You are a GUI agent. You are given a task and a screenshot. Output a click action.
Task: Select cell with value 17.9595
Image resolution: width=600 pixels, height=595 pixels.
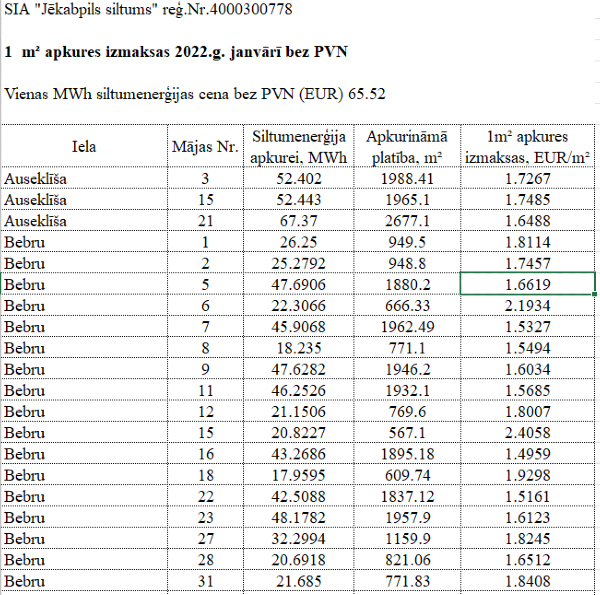point(298,475)
